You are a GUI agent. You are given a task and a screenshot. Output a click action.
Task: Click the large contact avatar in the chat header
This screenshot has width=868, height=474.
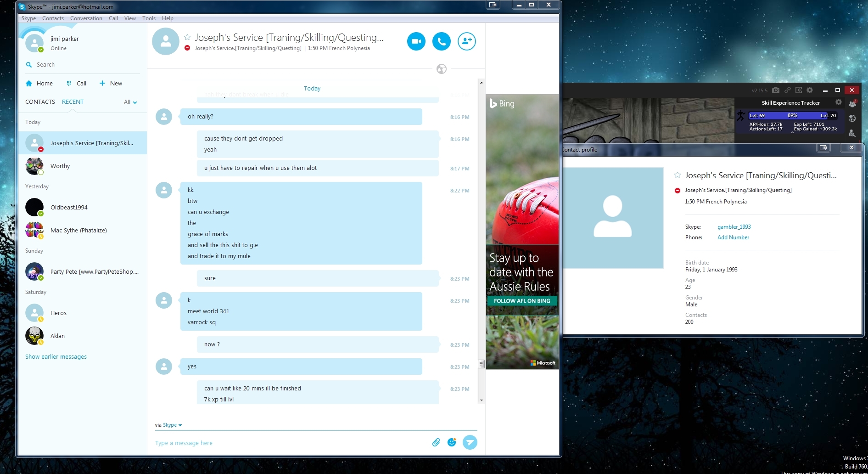[x=166, y=41]
